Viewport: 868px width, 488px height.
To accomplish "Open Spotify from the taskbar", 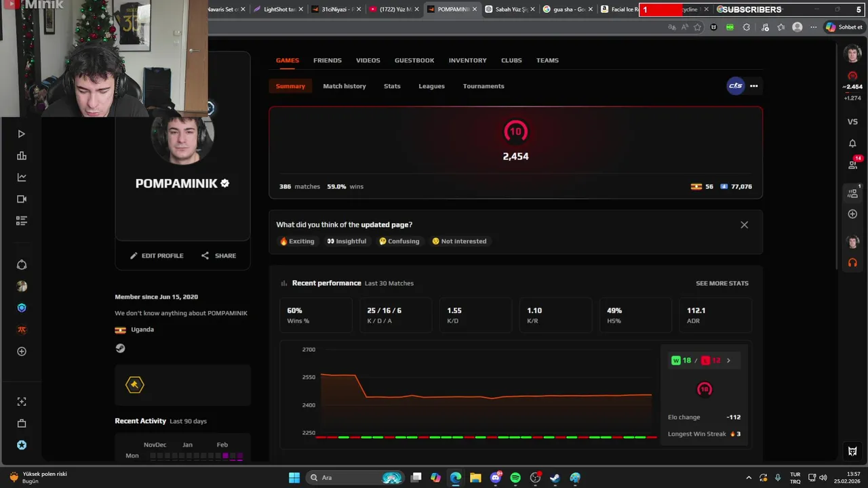I will click(515, 478).
